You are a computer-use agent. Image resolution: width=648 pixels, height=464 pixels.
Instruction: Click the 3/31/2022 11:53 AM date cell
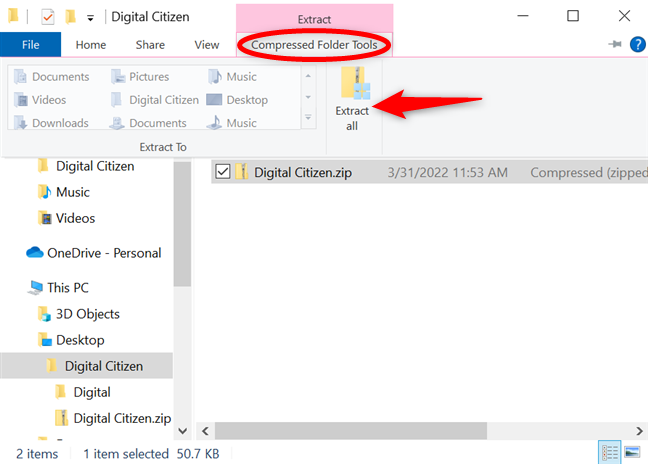tap(448, 172)
